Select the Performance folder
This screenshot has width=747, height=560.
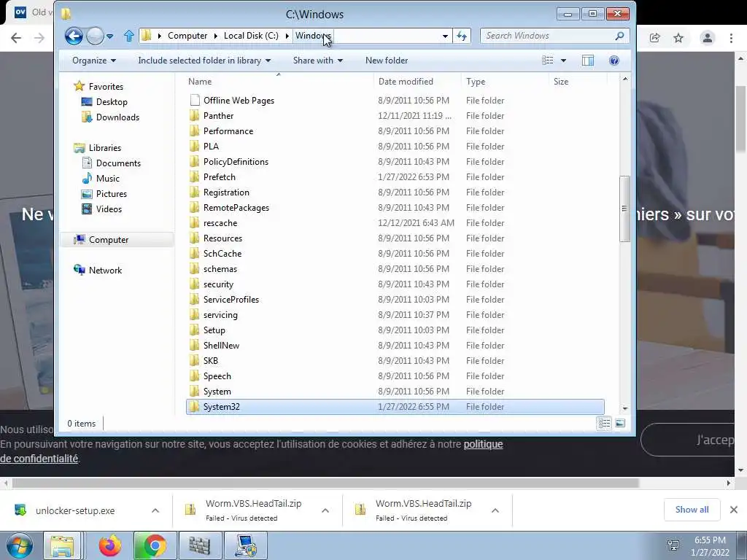[x=228, y=131]
